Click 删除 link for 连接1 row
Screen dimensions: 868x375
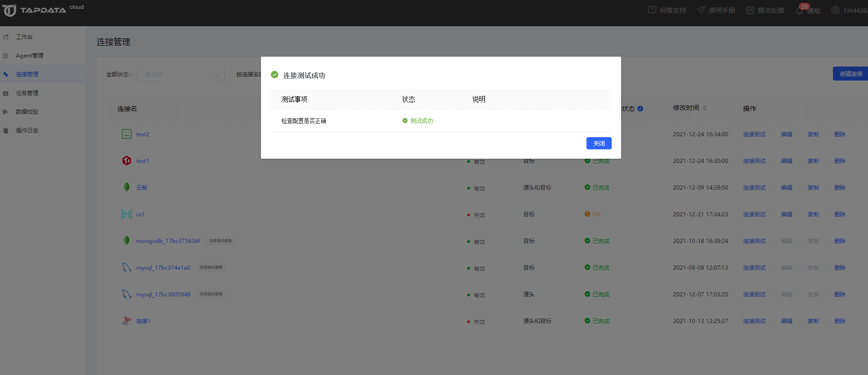point(839,321)
